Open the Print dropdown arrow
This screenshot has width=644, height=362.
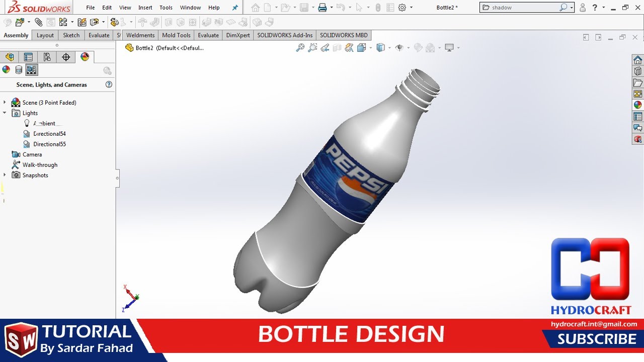coord(332,8)
